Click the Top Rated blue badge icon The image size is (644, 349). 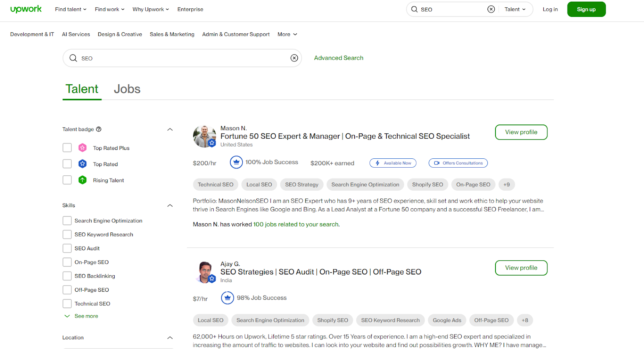point(83,164)
